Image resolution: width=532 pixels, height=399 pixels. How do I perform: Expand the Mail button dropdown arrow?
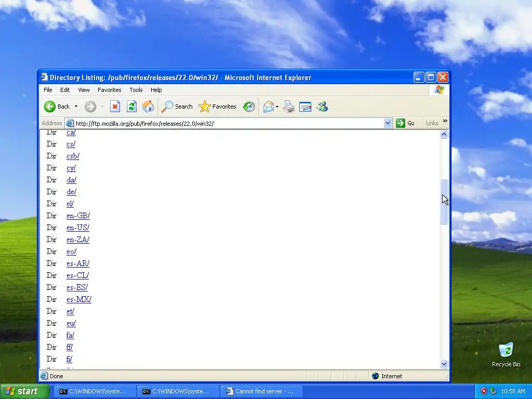click(x=277, y=107)
